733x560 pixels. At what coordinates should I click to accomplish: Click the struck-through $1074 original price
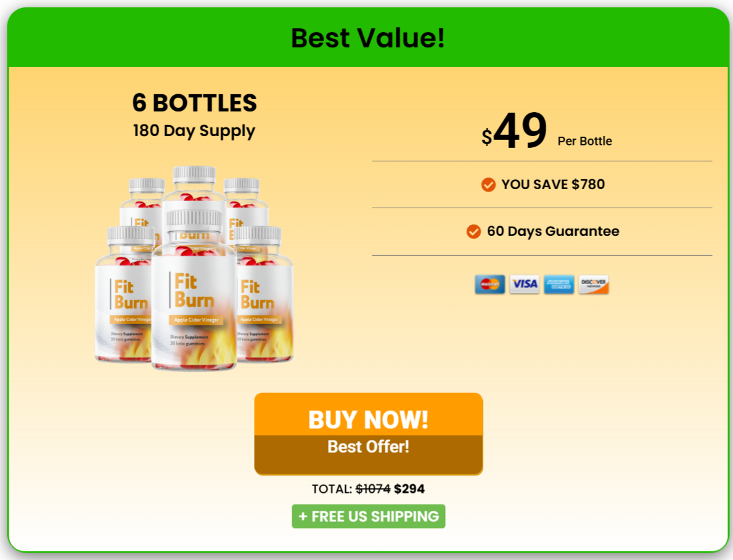pos(373,489)
